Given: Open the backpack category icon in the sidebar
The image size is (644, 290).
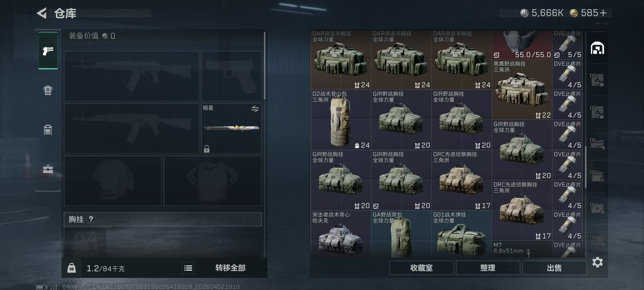Looking at the screenshot, I should 48,90.
